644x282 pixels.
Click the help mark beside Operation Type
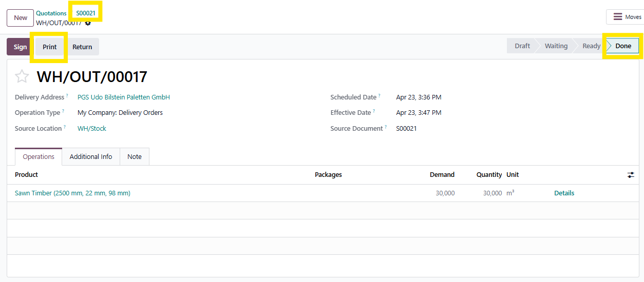pos(63,111)
